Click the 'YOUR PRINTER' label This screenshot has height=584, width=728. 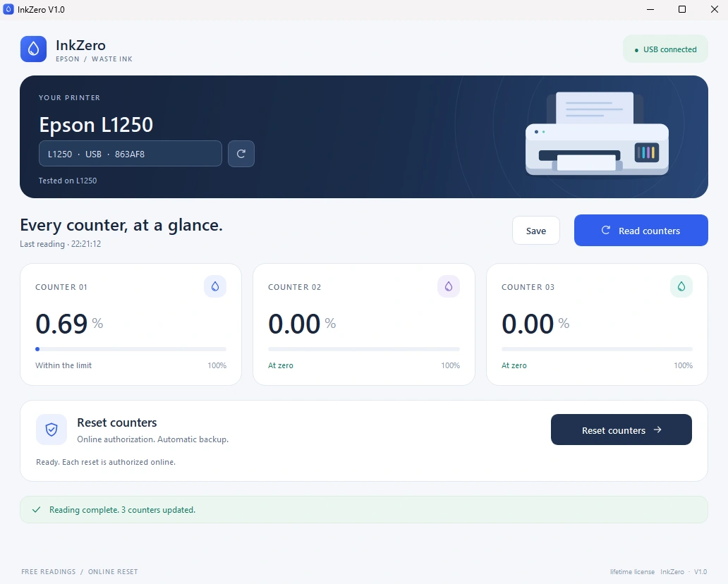click(x=69, y=97)
